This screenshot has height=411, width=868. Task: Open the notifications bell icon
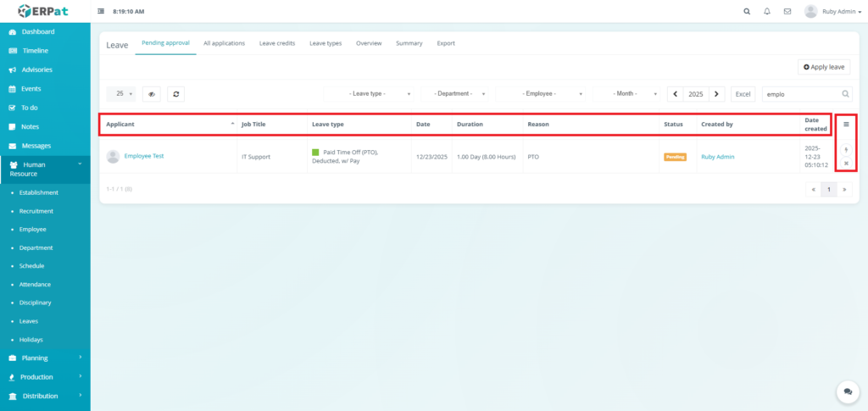[x=767, y=12]
